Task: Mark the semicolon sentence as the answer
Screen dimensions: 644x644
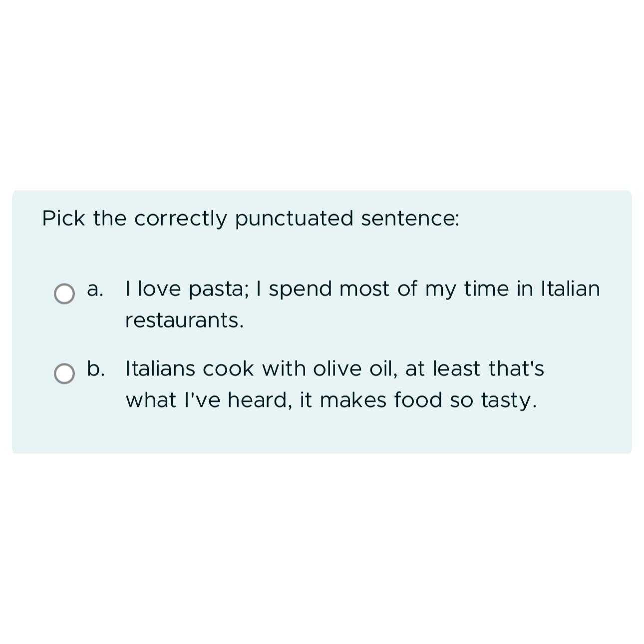Action: click(x=64, y=294)
